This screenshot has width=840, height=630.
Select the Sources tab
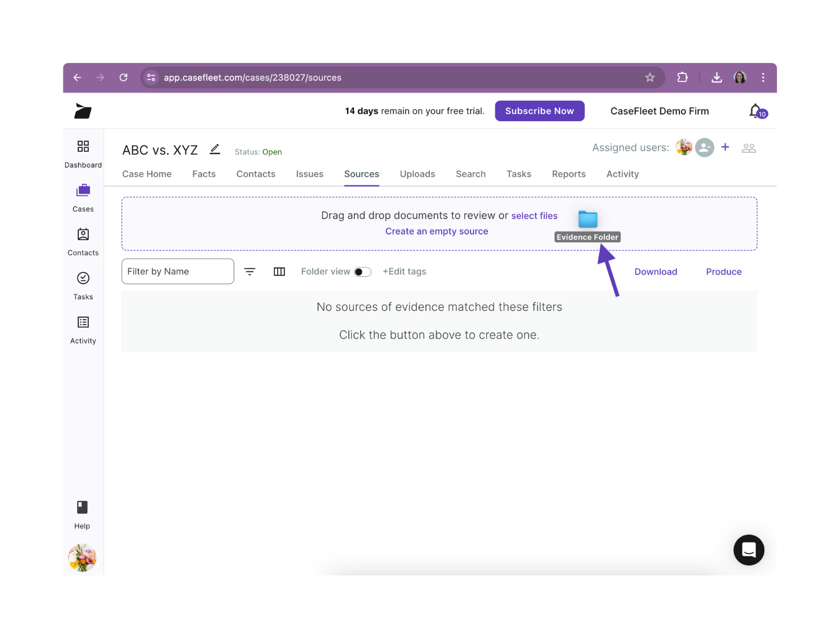click(x=362, y=174)
